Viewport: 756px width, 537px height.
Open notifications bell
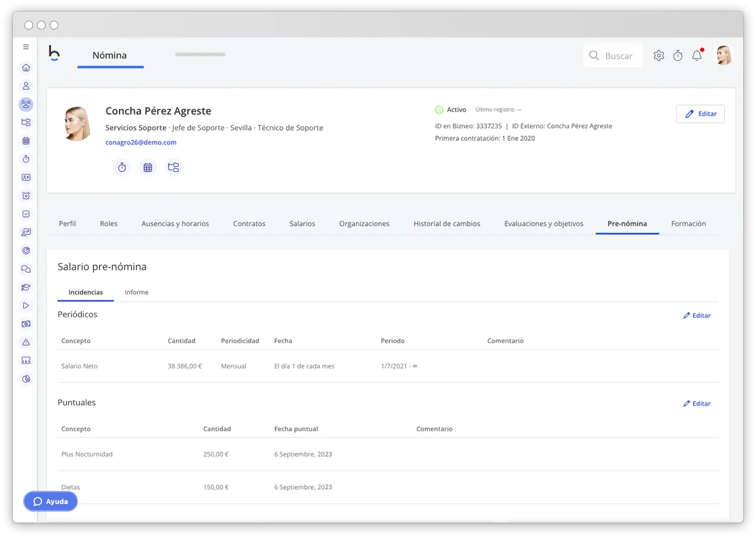click(x=697, y=55)
